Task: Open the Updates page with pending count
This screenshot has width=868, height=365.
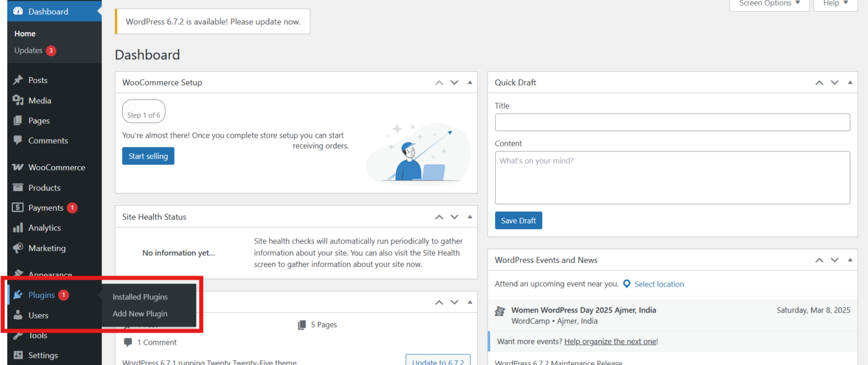Action: [x=29, y=50]
